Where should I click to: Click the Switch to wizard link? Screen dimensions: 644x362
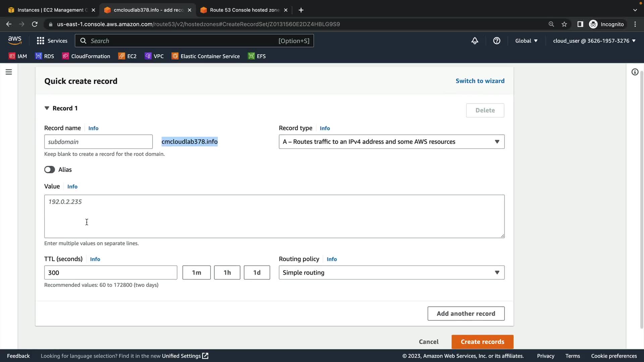coord(480,81)
